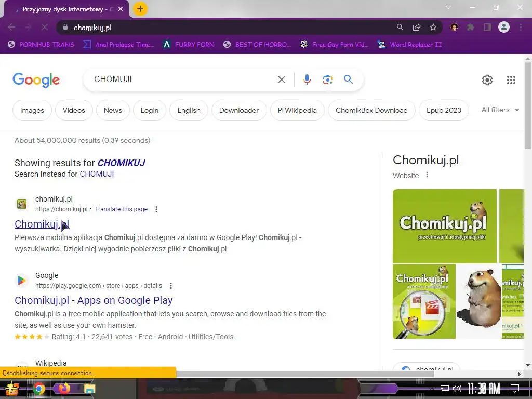The image size is (532, 399).
Task: Share this page using the address bar icon
Action: (417, 27)
